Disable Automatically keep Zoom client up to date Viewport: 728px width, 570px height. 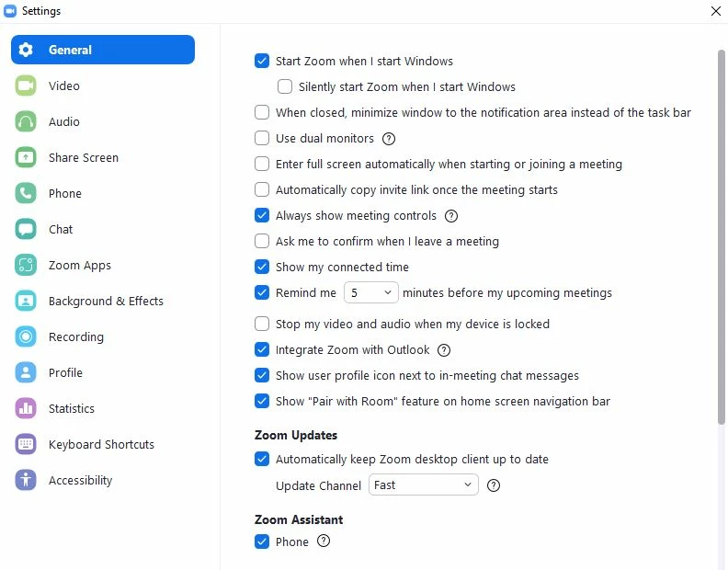(262, 459)
